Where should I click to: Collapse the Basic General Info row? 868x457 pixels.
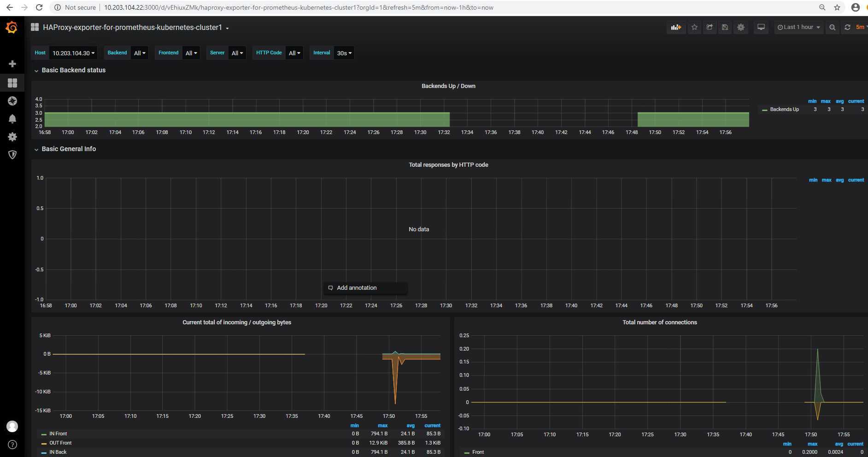coord(65,149)
